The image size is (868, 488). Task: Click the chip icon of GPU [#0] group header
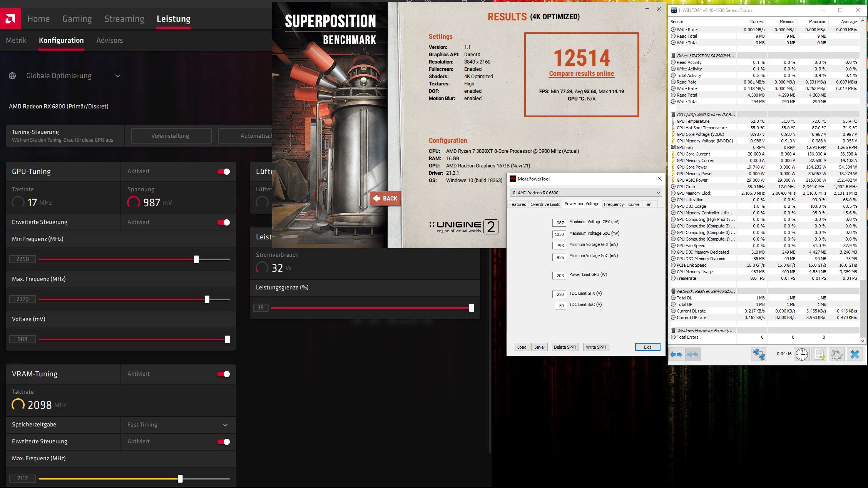coord(673,115)
